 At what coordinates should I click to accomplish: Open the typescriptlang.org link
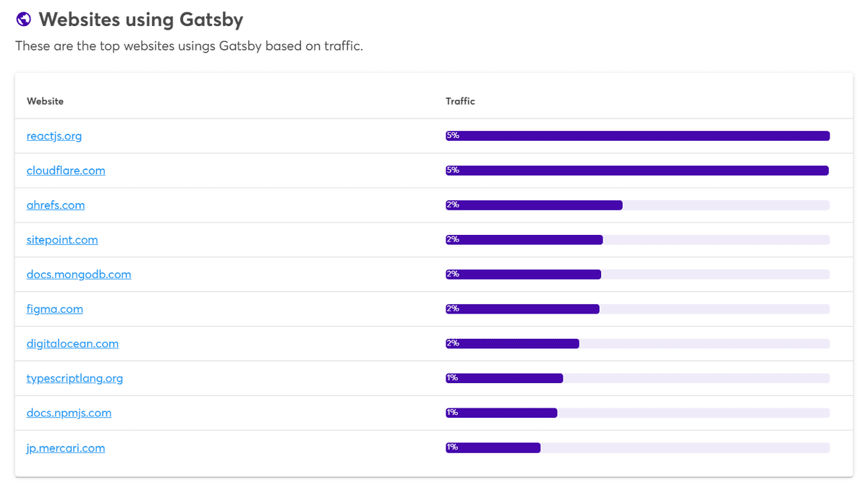coord(75,378)
